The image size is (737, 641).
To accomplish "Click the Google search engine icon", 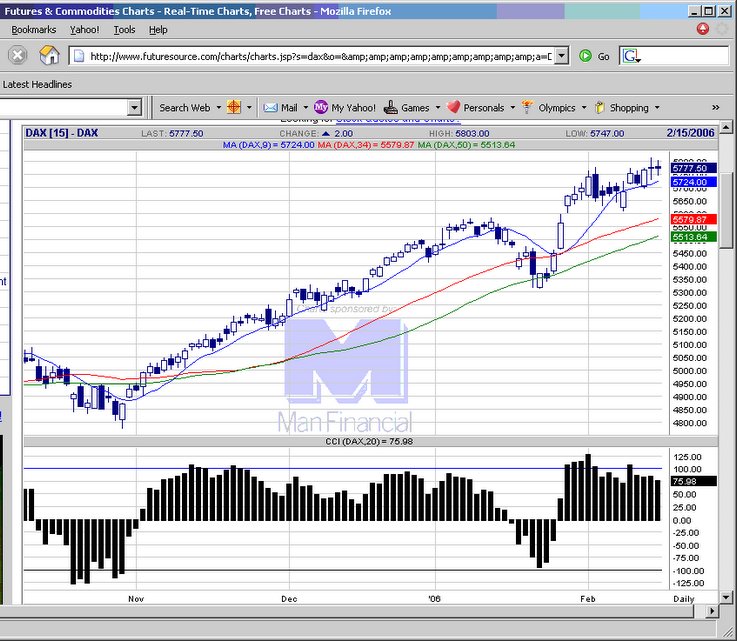I will pyautogui.click(x=631, y=56).
